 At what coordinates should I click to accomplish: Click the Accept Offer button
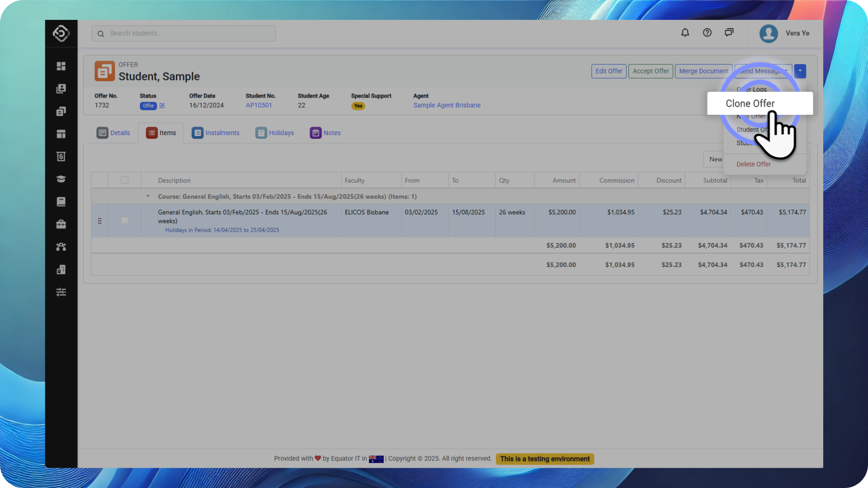(x=650, y=71)
